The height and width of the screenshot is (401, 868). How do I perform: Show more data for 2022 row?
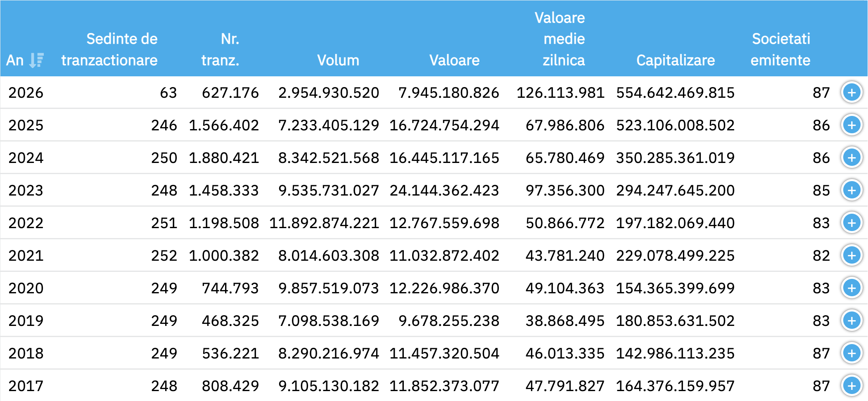pyautogui.click(x=851, y=223)
